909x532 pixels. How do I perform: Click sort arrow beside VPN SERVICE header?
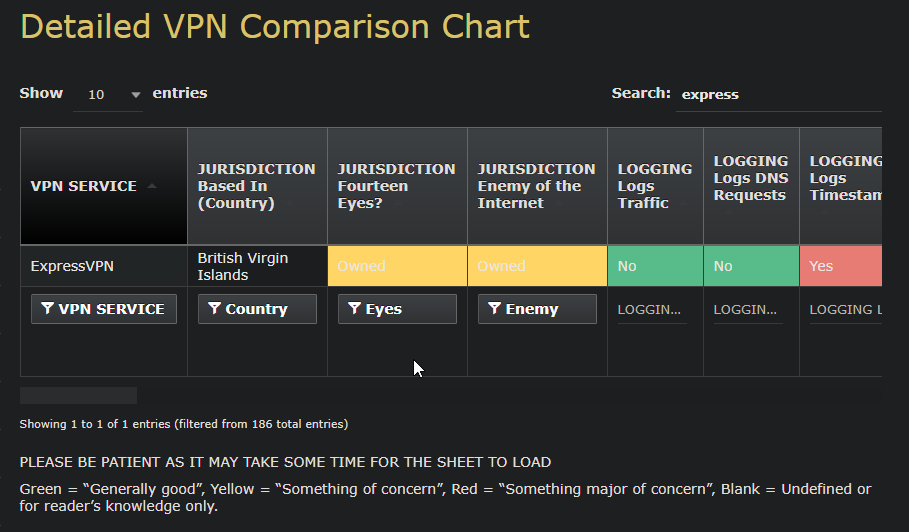152,186
